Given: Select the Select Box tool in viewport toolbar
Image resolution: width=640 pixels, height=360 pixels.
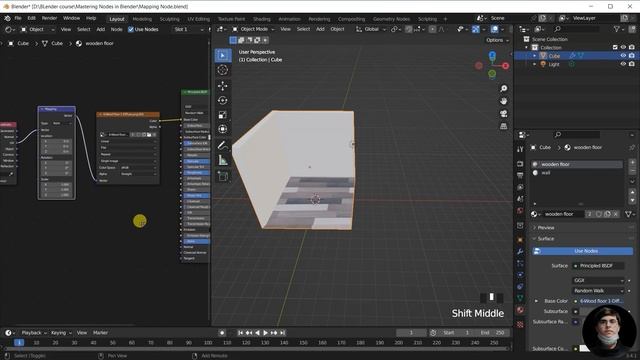Looking at the screenshot, I should [x=223, y=56].
